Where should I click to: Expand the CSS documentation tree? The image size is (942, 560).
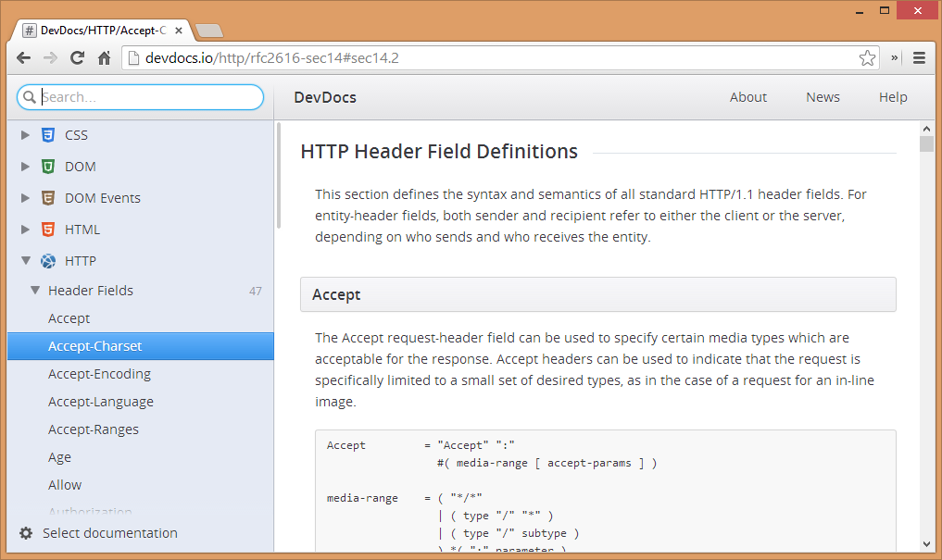coord(26,135)
